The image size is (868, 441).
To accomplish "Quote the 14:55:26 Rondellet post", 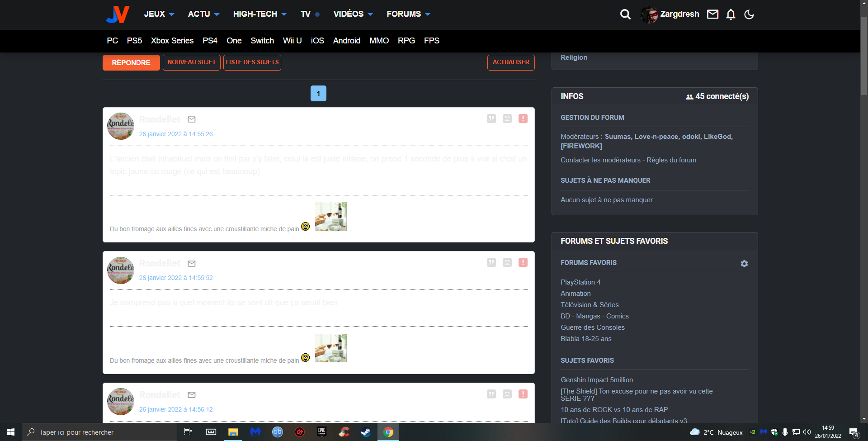I will tap(491, 119).
